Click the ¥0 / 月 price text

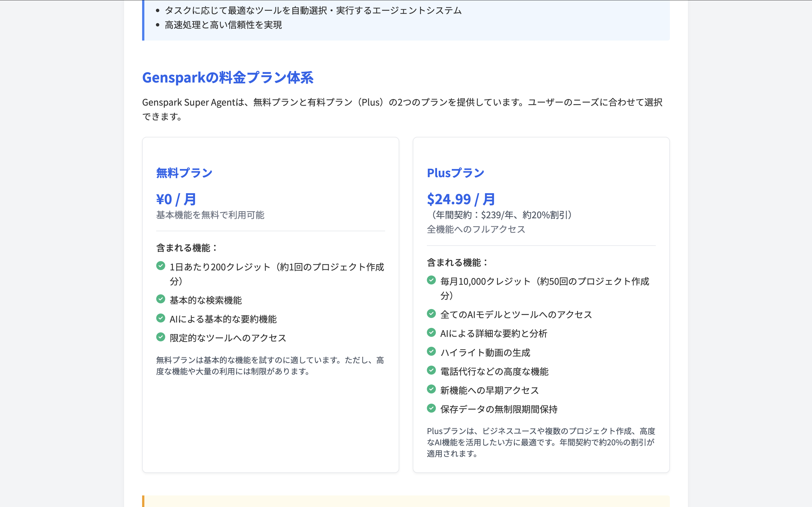(176, 199)
